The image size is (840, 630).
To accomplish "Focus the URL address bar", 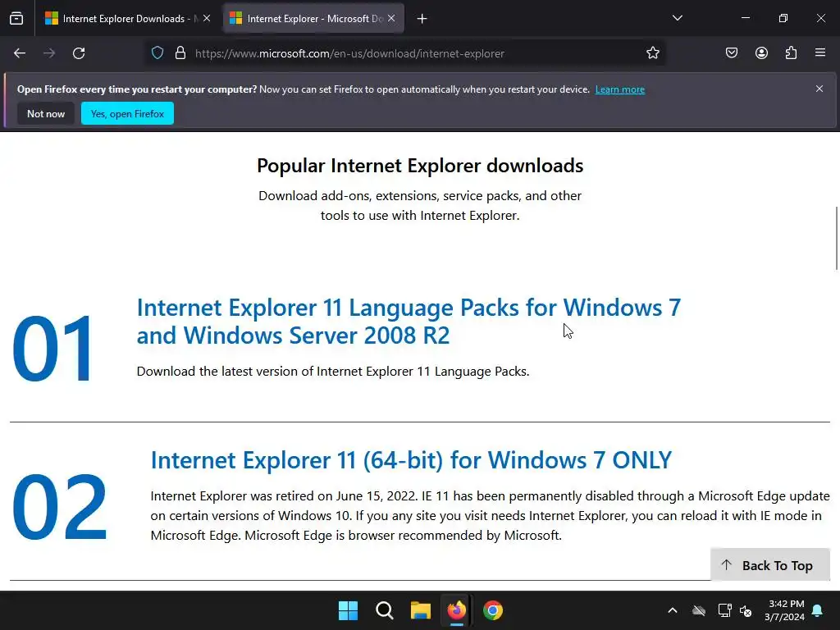I will (x=407, y=53).
